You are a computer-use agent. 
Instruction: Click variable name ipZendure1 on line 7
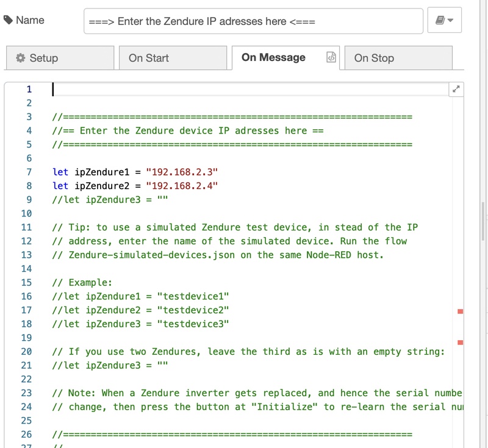[102, 172]
